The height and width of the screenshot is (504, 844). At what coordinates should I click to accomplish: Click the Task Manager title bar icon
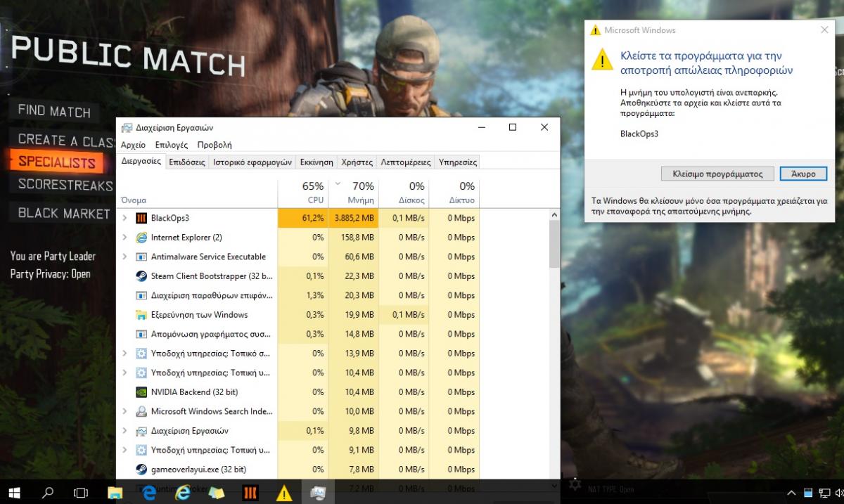[127, 128]
